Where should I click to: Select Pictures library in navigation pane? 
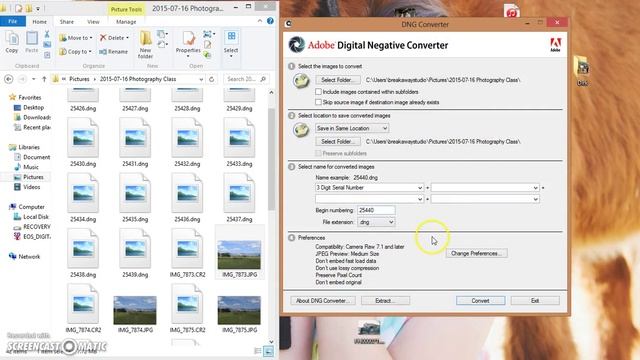click(29, 177)
